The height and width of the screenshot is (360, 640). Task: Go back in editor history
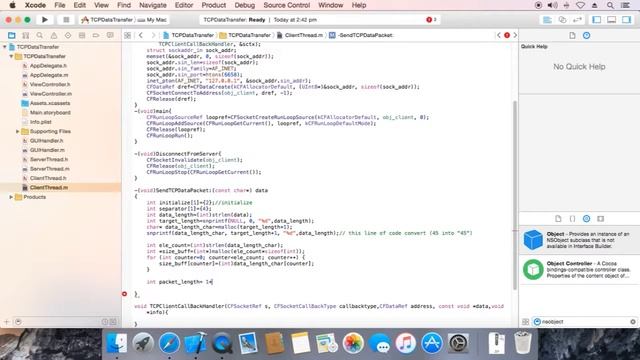coord(141,36)
